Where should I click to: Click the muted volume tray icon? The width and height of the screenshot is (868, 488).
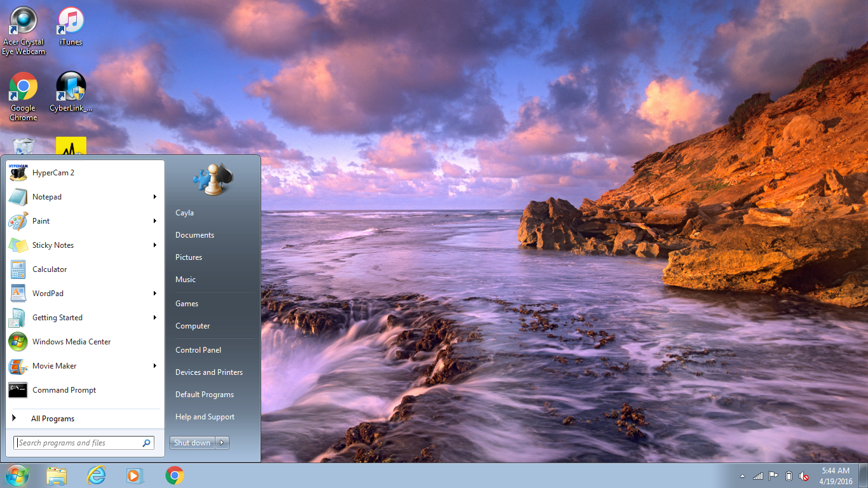coord(804,476)
